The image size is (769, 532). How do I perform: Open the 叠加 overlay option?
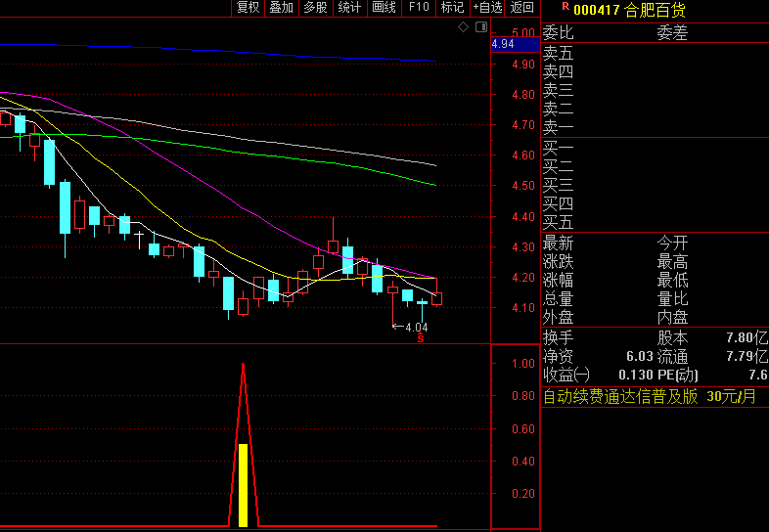[x=282, y=8]
